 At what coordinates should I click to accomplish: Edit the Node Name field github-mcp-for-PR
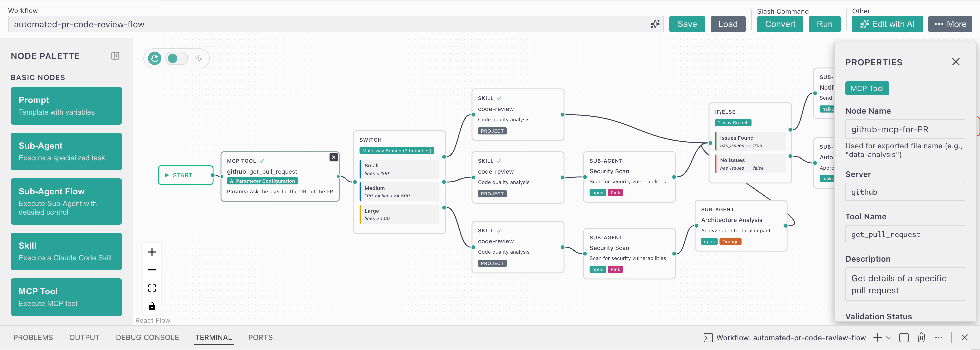point(905,129)
